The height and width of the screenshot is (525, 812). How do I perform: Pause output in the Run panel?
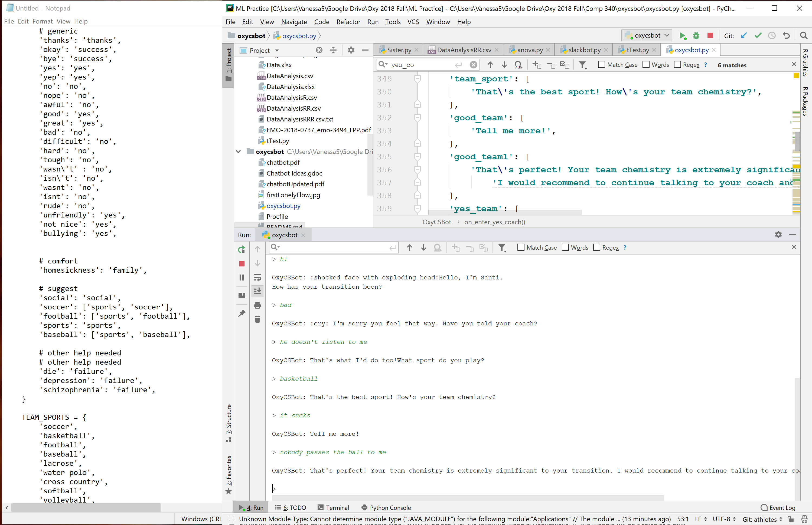[242, 278]
